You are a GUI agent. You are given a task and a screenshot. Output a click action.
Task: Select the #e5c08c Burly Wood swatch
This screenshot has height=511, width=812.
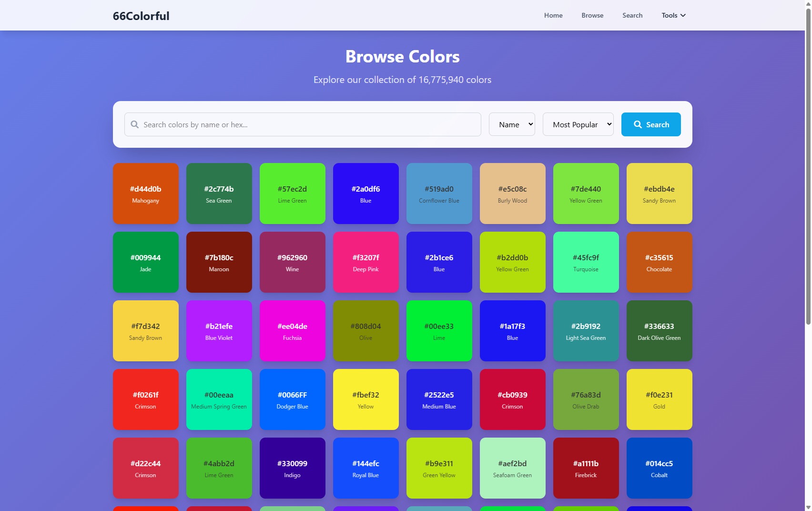(x=513, y=194)
